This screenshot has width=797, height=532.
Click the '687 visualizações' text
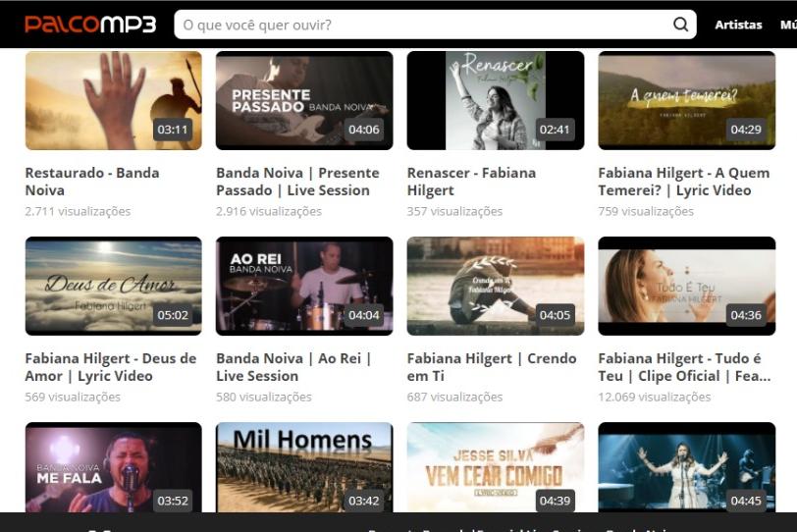(x=454, y=397)
